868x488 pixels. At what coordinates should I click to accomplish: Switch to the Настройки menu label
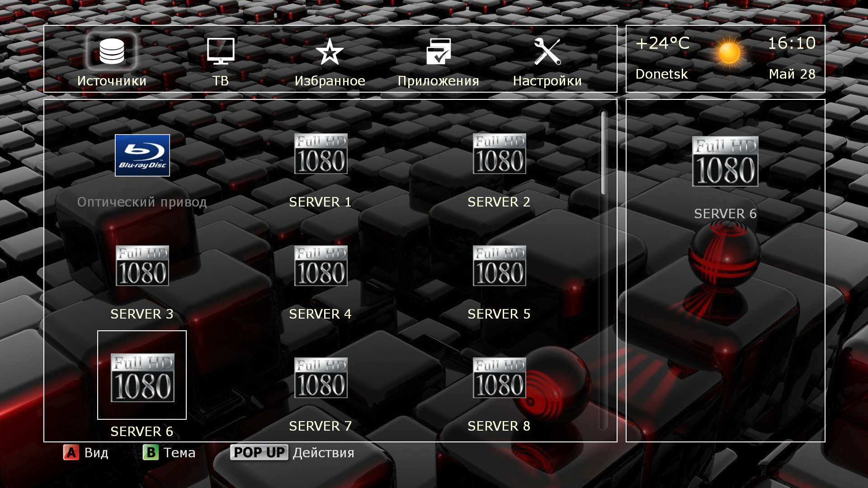pyautogui.click(x=547, y=81)
